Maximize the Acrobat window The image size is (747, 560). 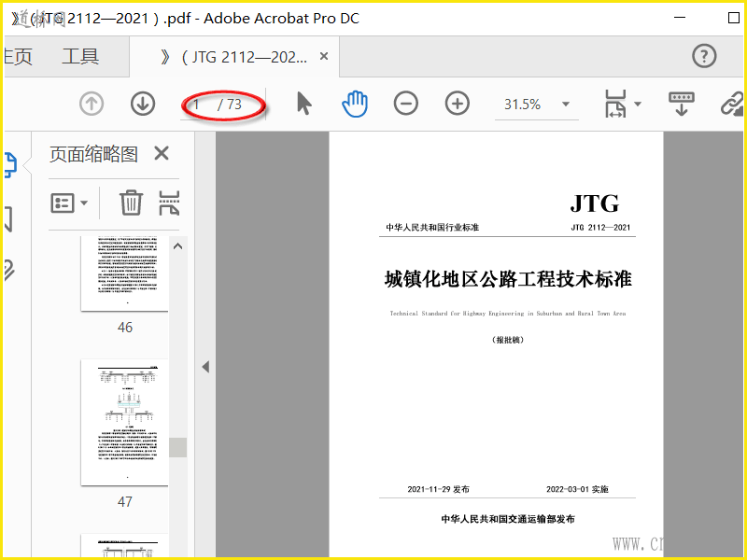(734, 18)
